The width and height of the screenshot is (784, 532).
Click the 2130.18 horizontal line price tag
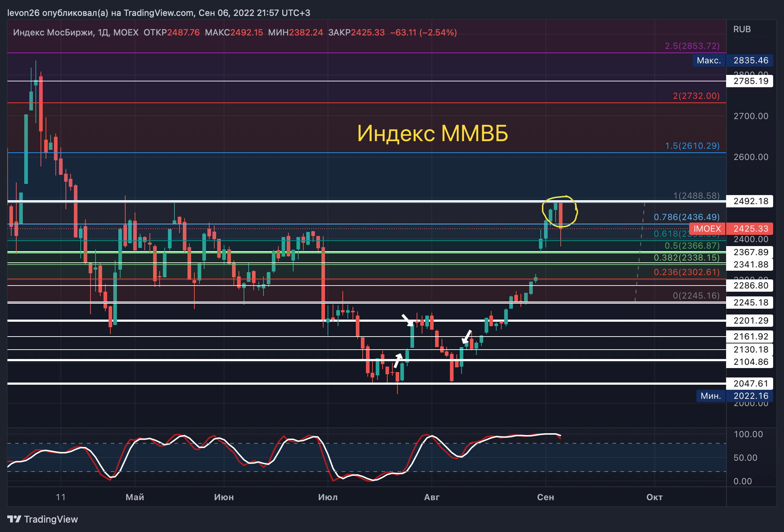tap(750, 350)
